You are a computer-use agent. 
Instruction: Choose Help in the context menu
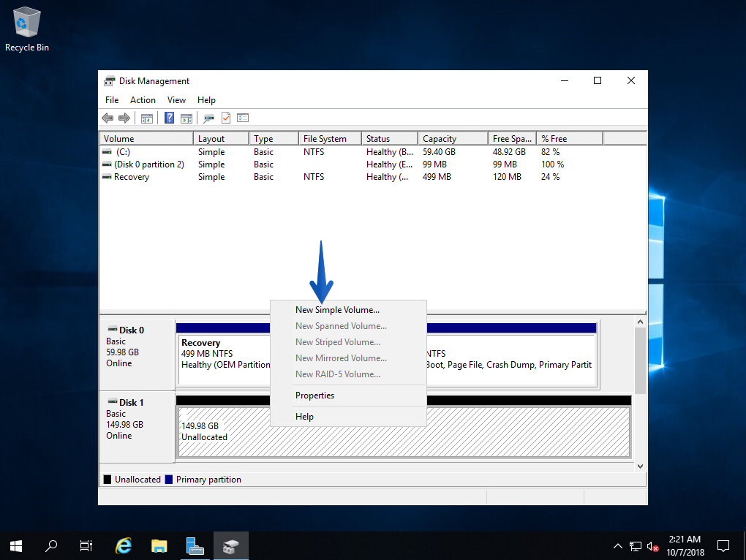coord(348,417)
